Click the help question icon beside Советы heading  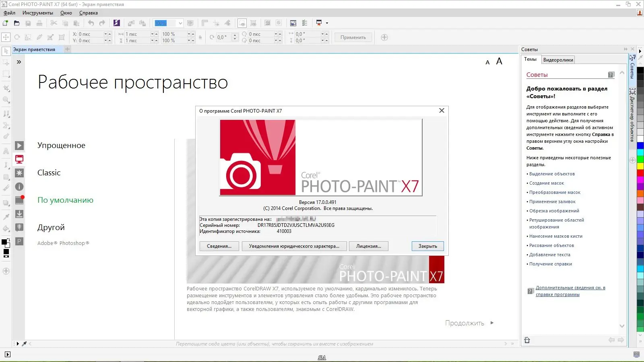[611, 75]
